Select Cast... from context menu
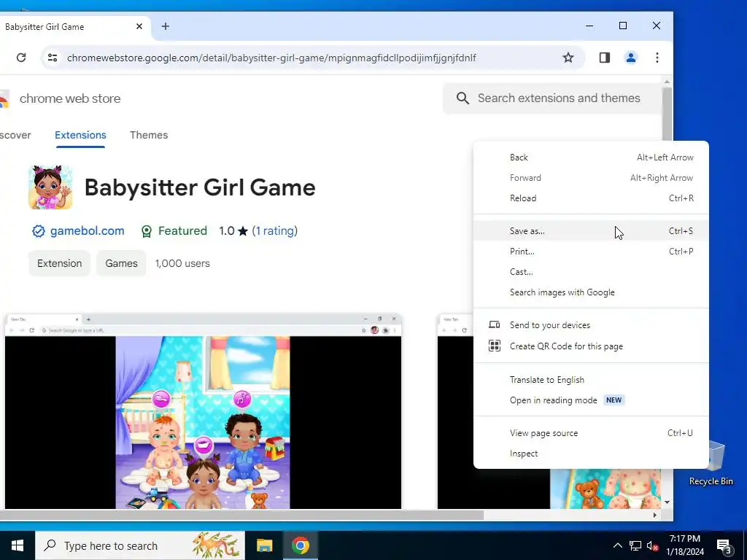 click(x=591, y=272)
